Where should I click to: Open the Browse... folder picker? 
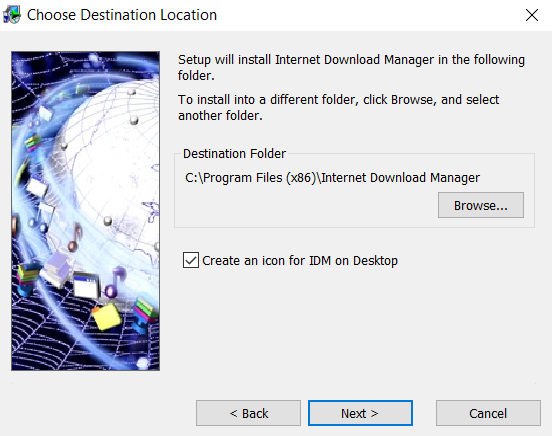pos(481,205)
